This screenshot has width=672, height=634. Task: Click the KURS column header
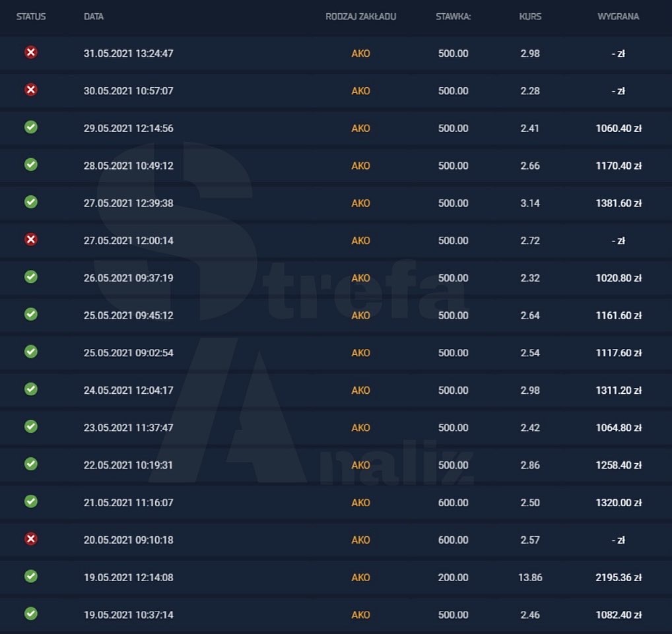530,16
